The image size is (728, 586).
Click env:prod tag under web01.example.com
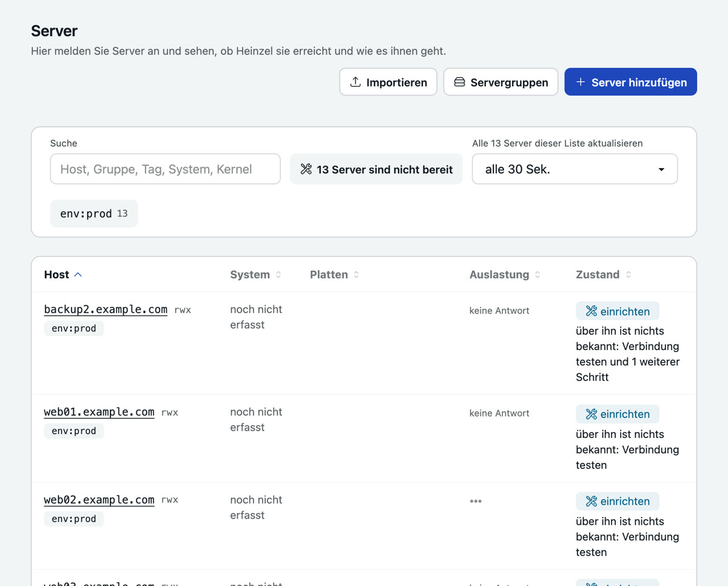[74, 431]
